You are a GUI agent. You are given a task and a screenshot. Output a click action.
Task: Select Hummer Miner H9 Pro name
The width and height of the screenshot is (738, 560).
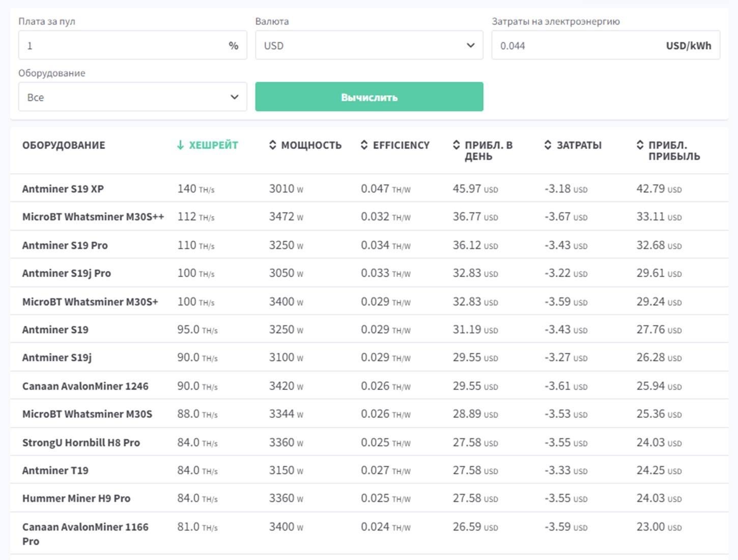coord(76,498)
